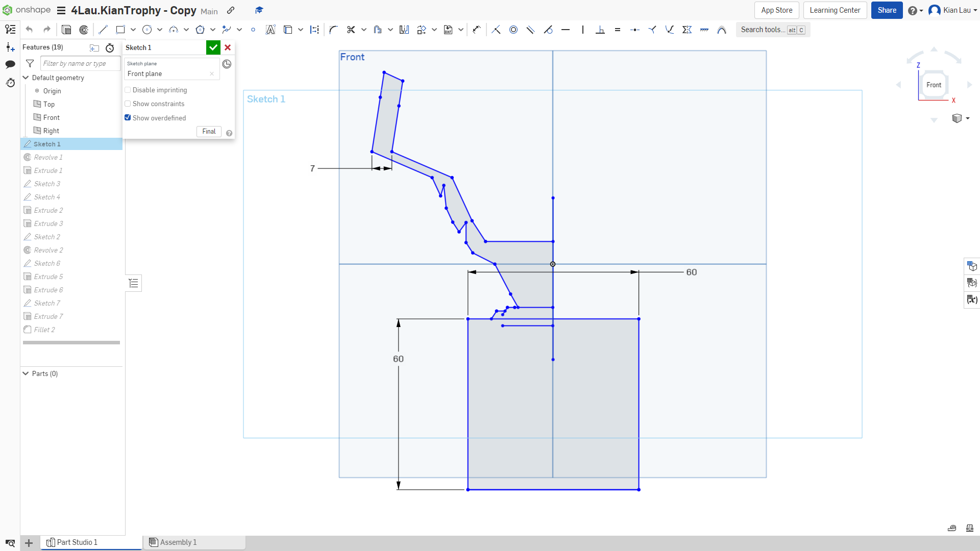Select the Trim tool
Screen dimensions: 980x551
(351, 30)
